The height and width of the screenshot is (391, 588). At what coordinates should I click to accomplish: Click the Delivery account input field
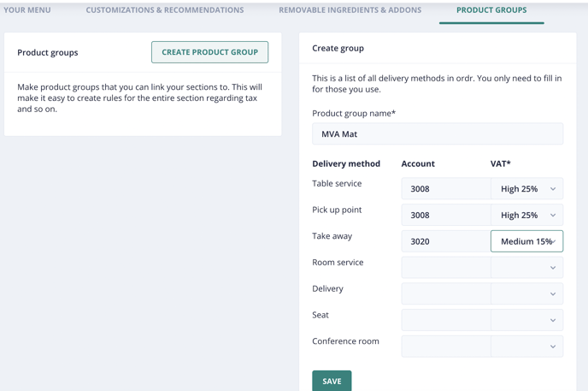click(x=446, y=293)
